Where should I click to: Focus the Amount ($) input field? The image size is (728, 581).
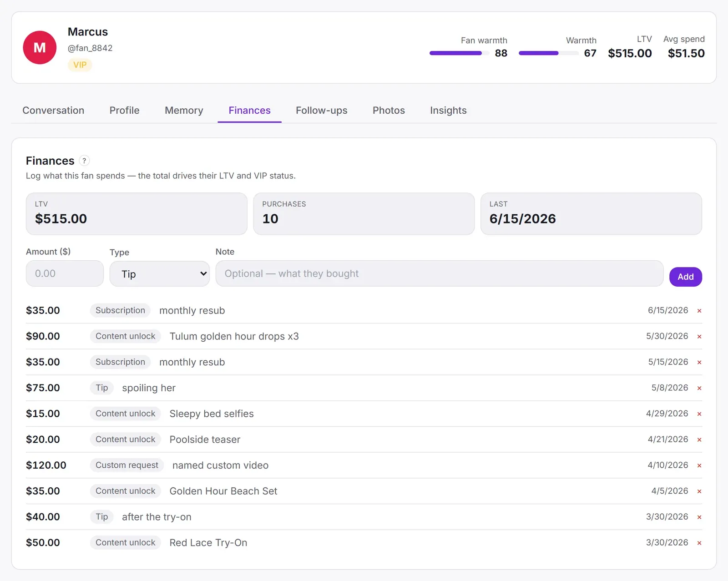click(65, 273)
